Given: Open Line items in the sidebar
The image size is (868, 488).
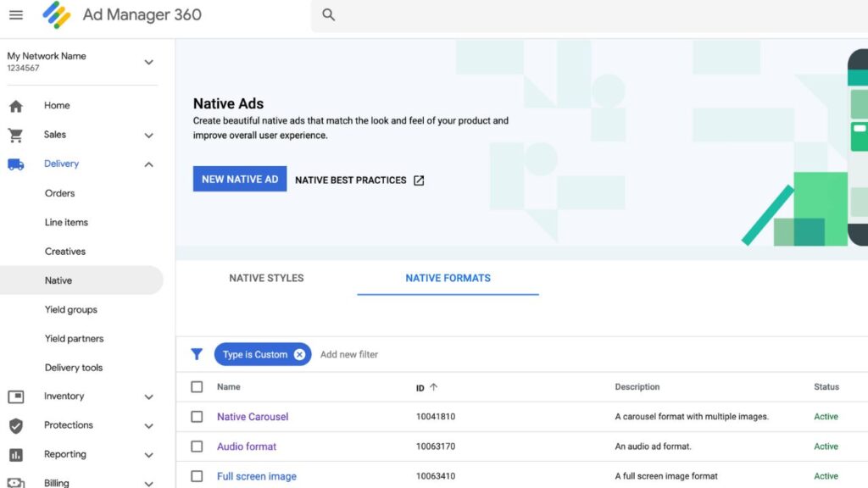Looking at the screenshot, I should point(66,223).
